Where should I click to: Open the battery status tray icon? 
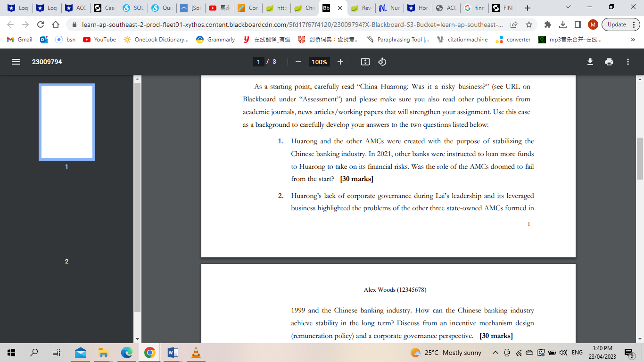pos(552,353)
